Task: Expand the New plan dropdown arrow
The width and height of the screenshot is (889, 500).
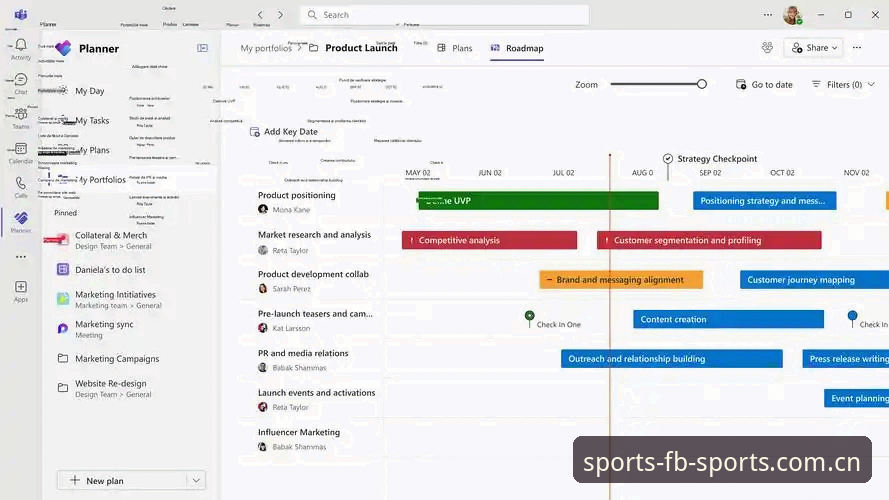Action: pos(196,481)
